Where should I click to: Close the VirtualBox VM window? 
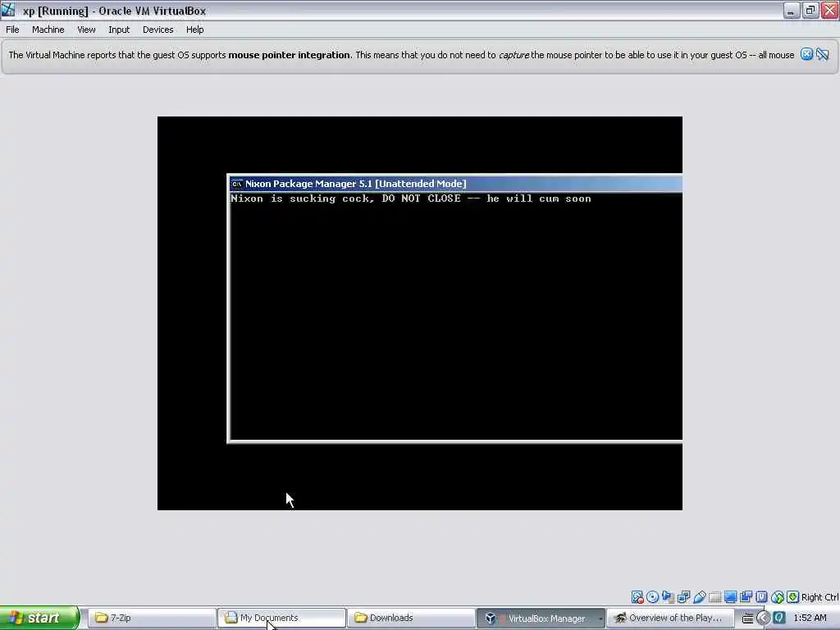tap(830, 10)
